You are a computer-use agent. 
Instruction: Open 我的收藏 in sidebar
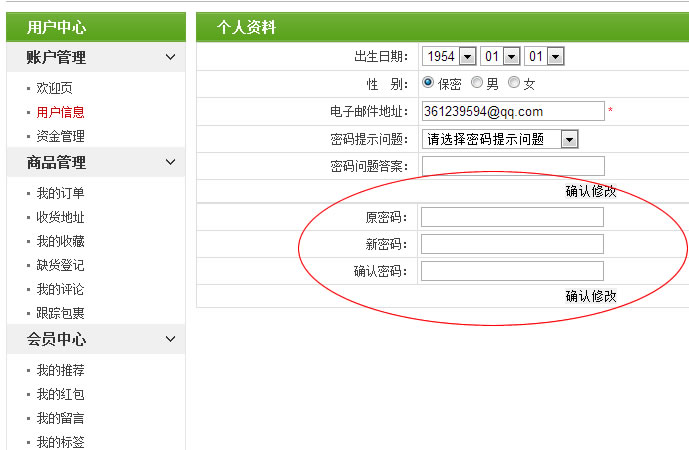point(61,241)
